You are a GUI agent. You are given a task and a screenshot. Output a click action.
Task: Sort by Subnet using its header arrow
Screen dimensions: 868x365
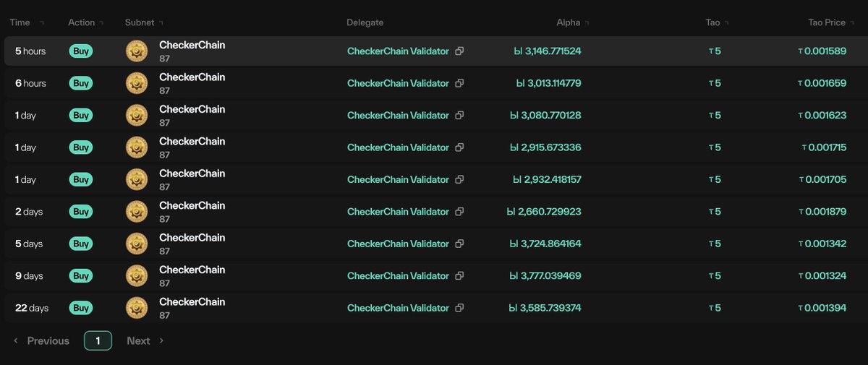point(161,23)
